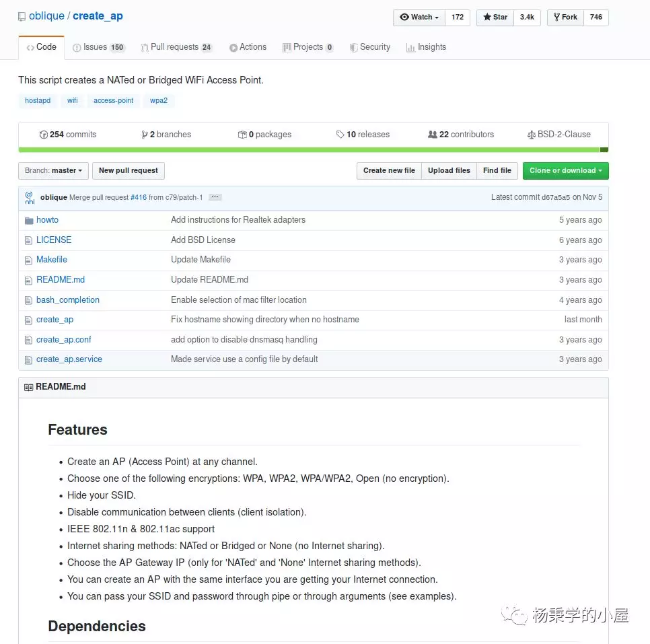Image resolution: width=650 pixels, height=644 pixels.
Task: Click the bash_completion file icon
Action: pyautogui.click(x=28, y=301)
